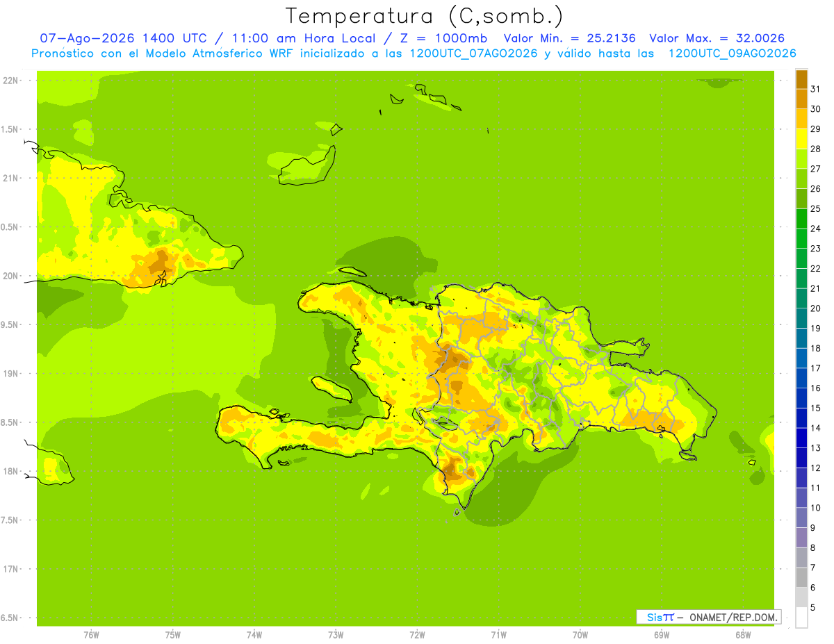Click the '69W' longitude axis label
This screenshot has width=834, height=644.
pyautogui.click(x=661, y=635)
